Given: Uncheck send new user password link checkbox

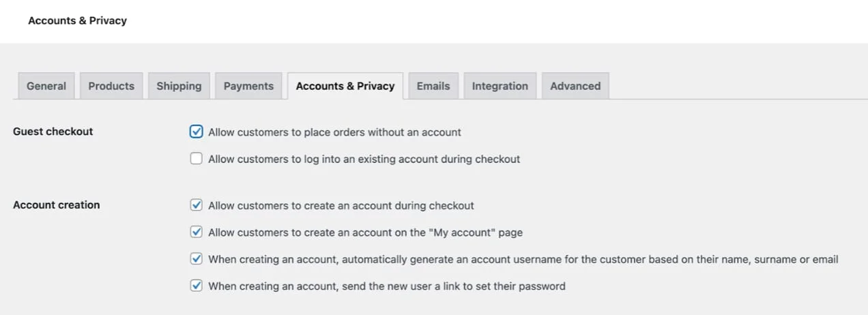Looking at the screenshot, I should 197,286.
